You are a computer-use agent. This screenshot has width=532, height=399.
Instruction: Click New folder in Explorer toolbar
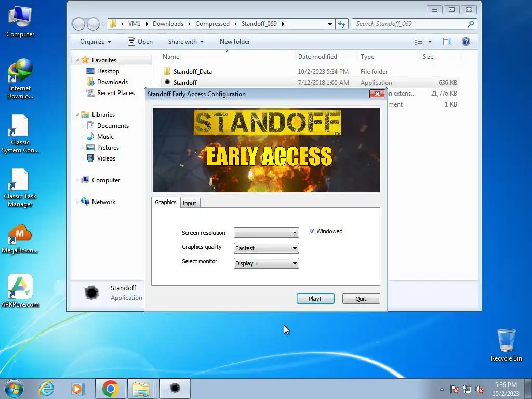[235, 42]
